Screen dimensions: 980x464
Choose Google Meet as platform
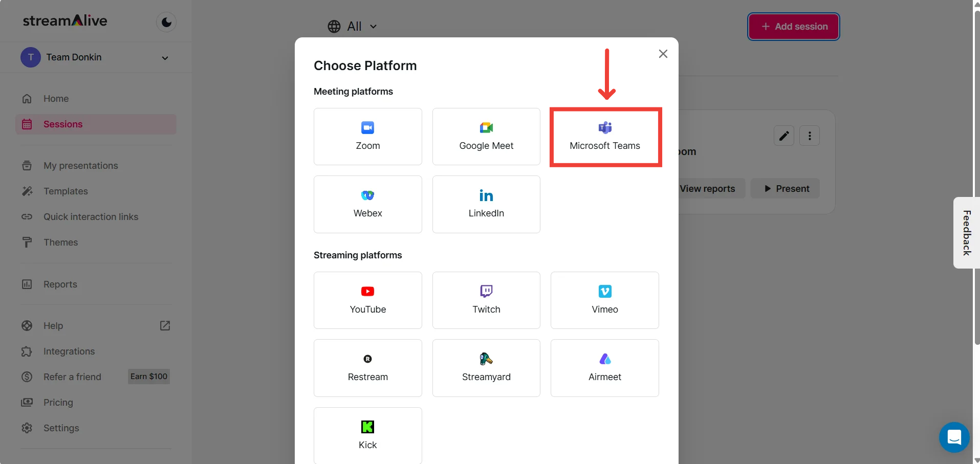pyautogui.click(x=486, y=137)
